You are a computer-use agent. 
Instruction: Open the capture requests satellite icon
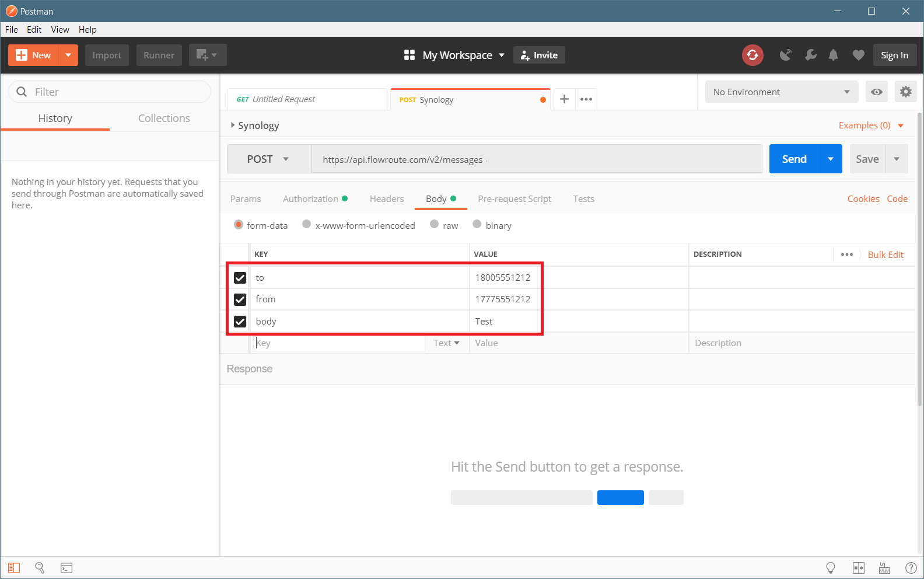coord(786,55)
